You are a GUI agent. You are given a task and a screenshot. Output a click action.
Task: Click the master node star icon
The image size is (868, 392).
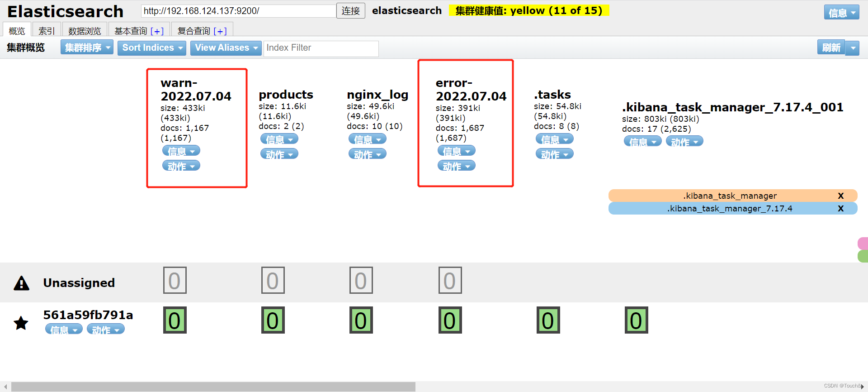coord(21,323)
